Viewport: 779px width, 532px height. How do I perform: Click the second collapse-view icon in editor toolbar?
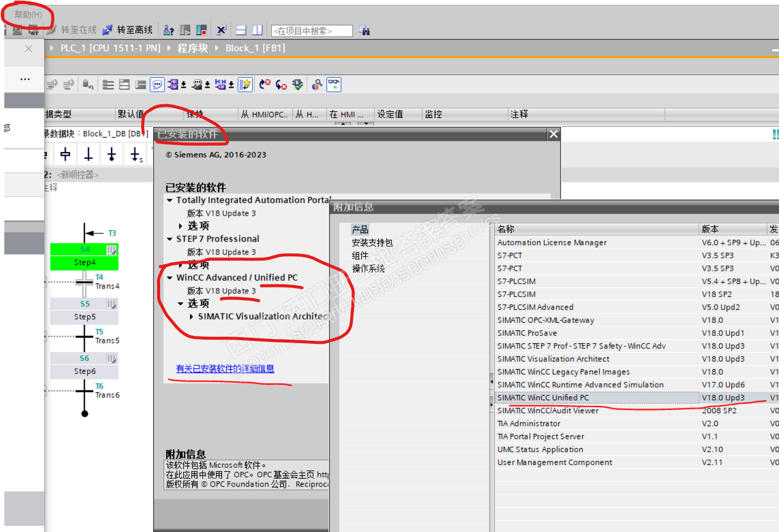tap(124, 85)
